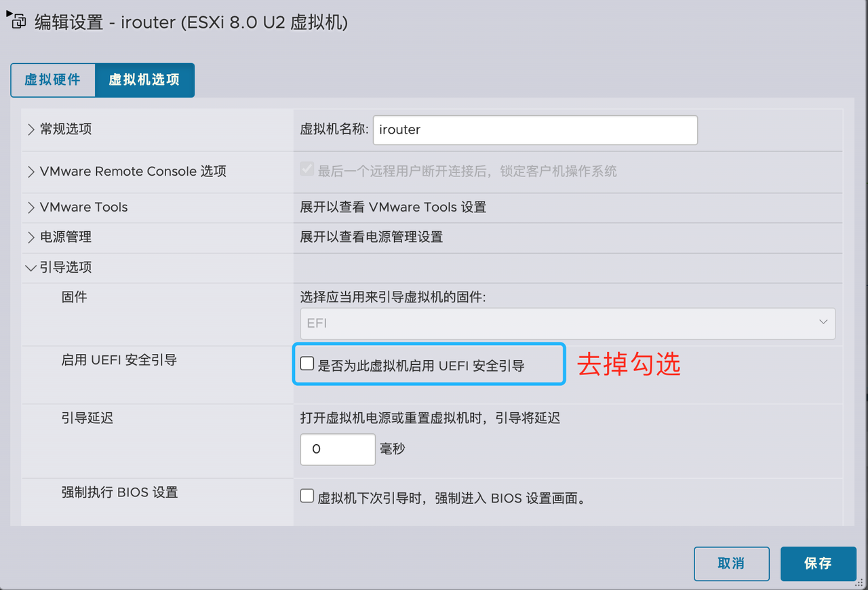Image resolution: width=868 pixels, height=590 pixels.
Task: Select the 虚拟机选项 tab
Action: [x=144, y=80]
